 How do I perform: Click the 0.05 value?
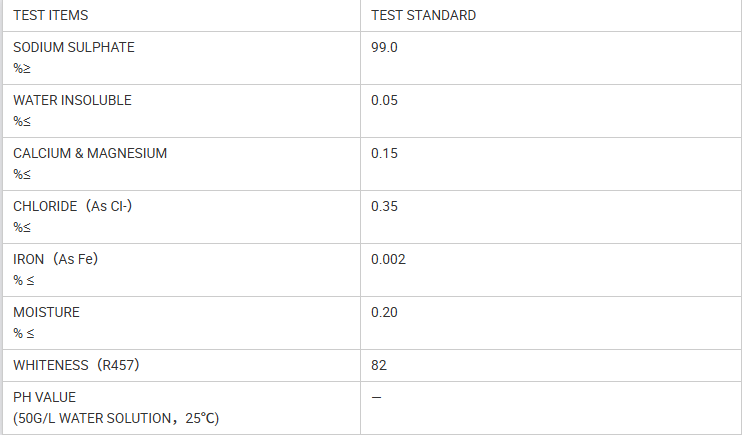(384, 100)
